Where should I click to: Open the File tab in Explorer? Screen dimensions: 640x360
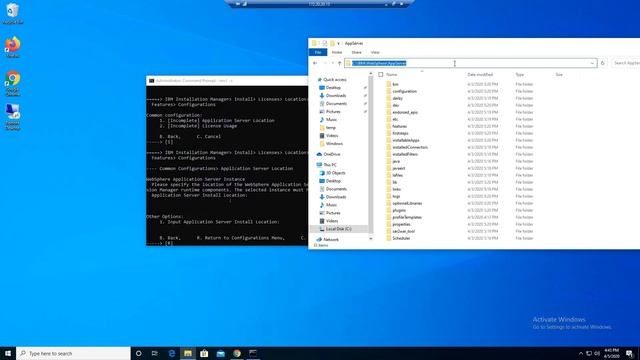318,52
